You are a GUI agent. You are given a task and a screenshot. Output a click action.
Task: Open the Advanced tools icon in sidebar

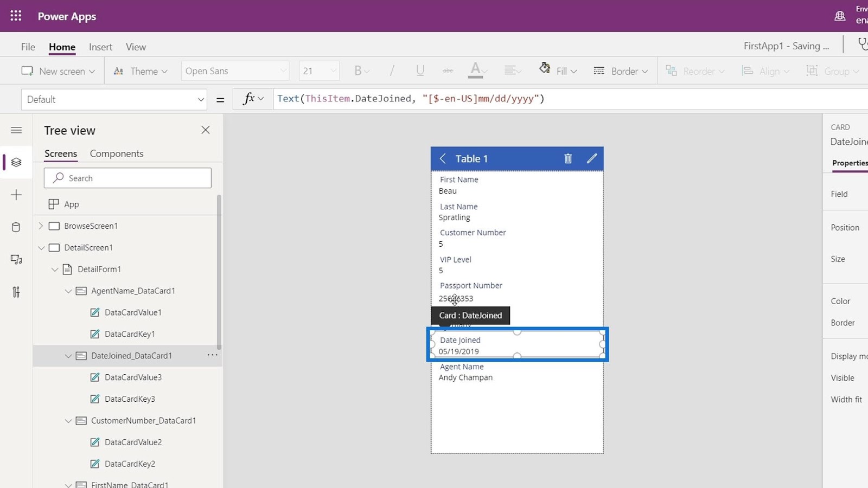pyautogui.click(x=16, y=292)
